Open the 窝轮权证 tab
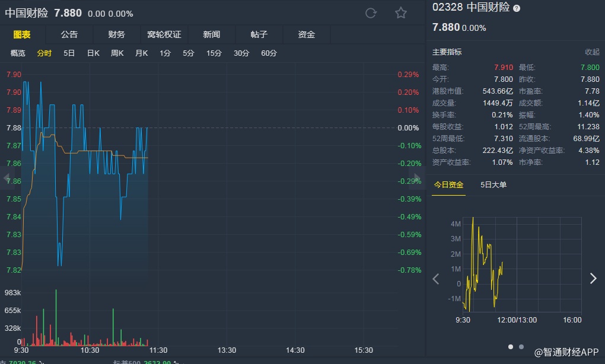This screenshot has width=605, height=364. [164, 34]
